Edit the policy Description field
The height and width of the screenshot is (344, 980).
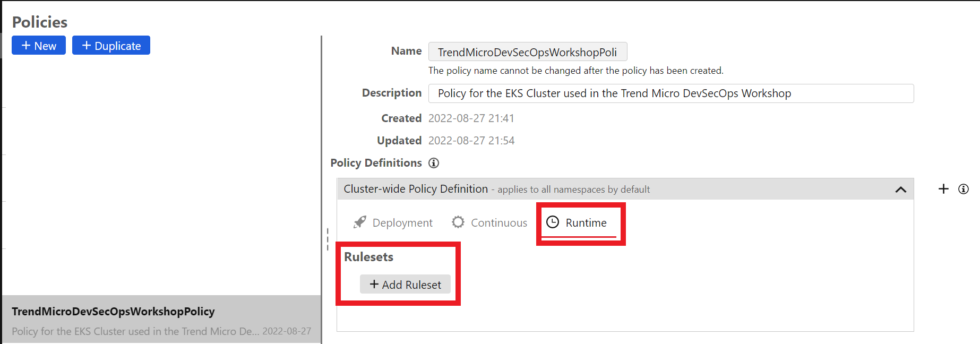(671, 93)
